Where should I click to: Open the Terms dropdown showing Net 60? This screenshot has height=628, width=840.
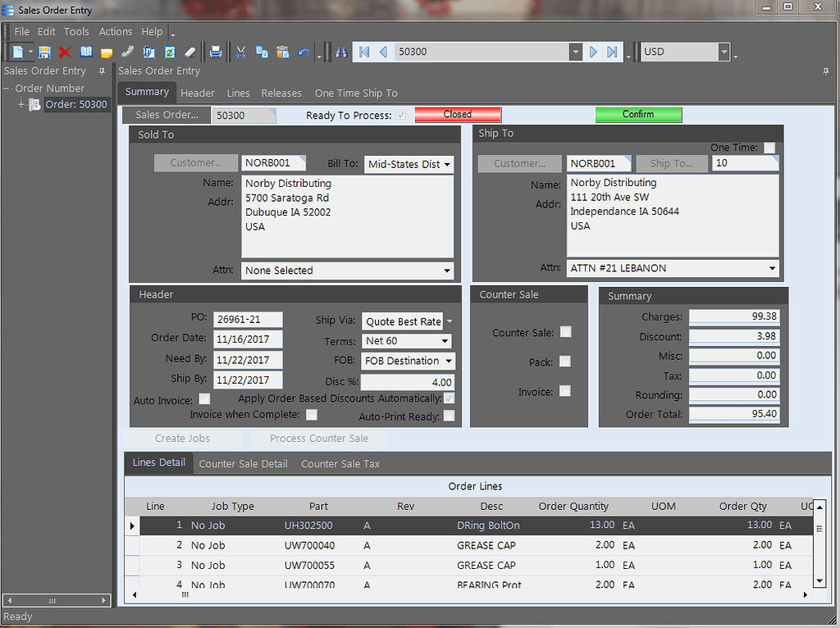(x=444, y=340)
